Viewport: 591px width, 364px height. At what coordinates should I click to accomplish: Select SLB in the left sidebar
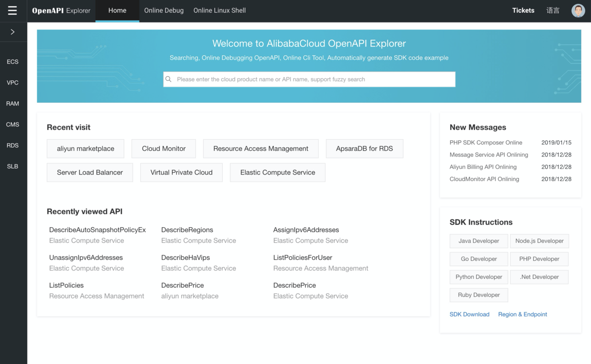[12, 166]
